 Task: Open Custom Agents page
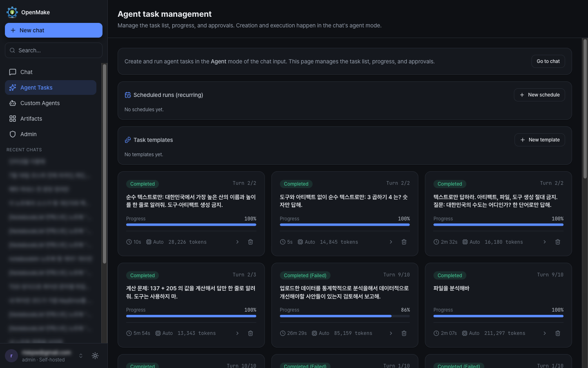click(x=51, y=103)
